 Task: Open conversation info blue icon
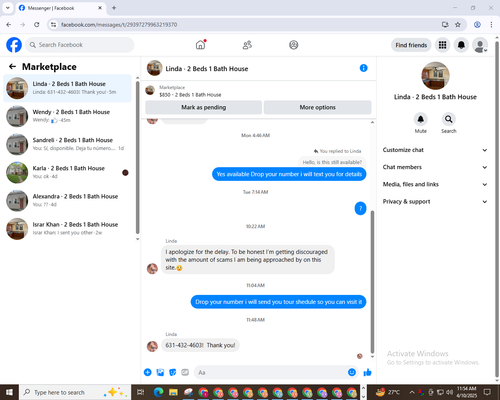coord(363,68)
